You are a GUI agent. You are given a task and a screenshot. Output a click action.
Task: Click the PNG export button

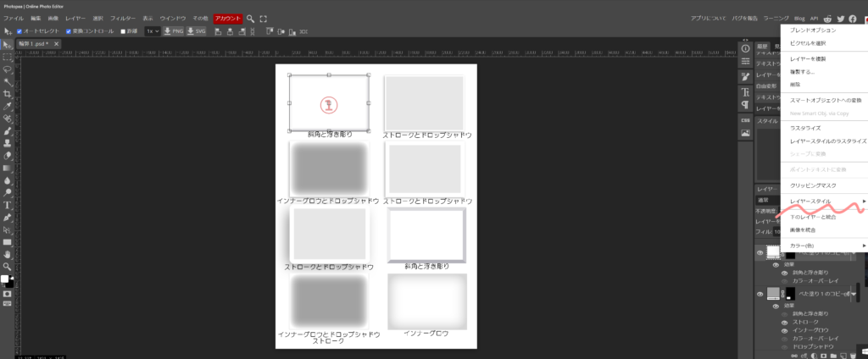[174, 31]
